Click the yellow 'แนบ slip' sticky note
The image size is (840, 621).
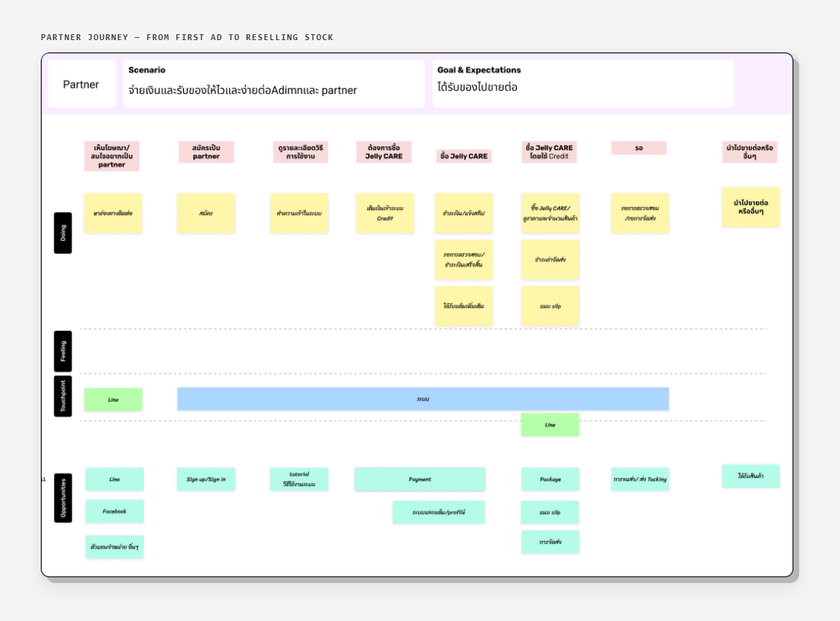(551, 306)
